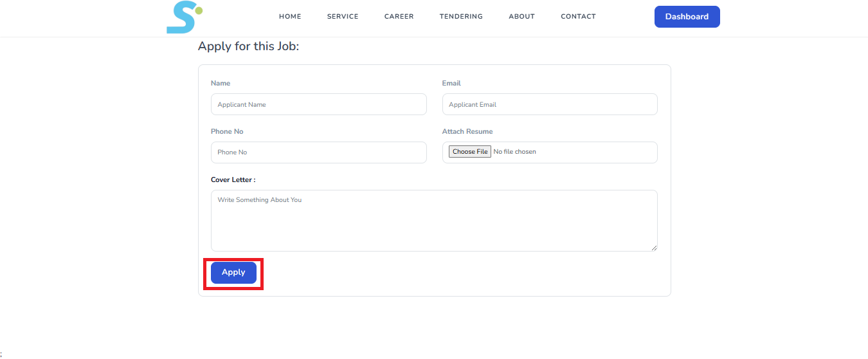The width and height of the screenshot is (868, 359).
Task: Click the blue S site logo
Action: (x=184, y=17)
